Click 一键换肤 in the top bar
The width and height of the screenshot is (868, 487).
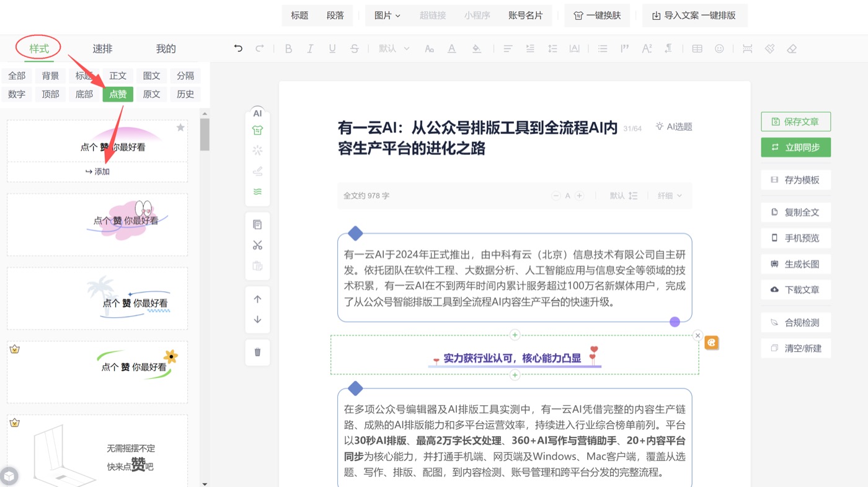[597, 15]
